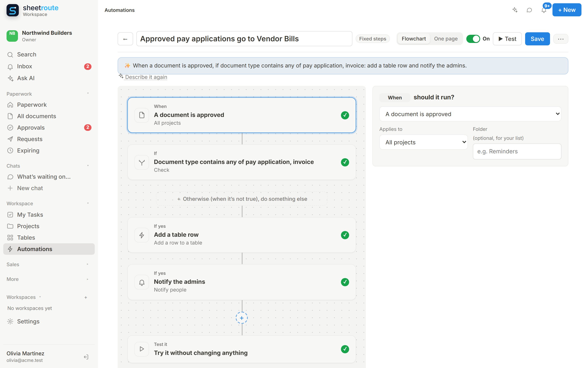Open Ask AI in the sidebar
Image resolution: width=588 pixels, height=368 pixels.
tap(49, 78)
